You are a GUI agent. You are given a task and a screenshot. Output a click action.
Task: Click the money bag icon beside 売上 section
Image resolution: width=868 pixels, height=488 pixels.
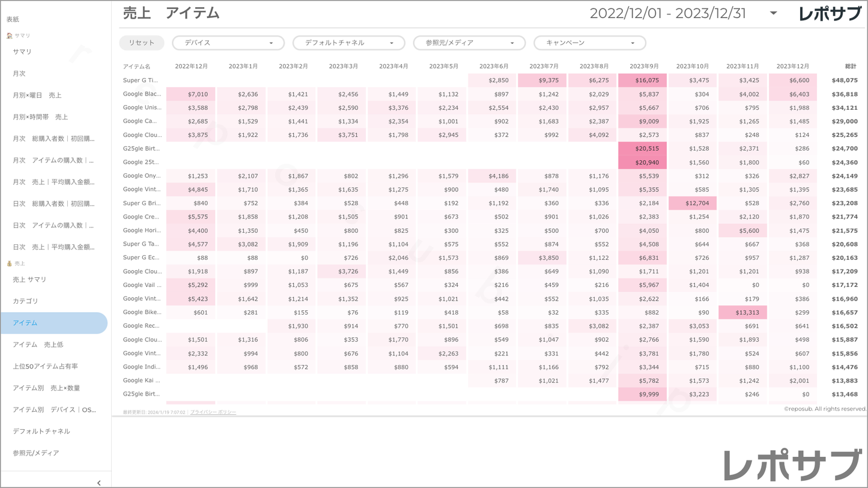click(9, 264)
